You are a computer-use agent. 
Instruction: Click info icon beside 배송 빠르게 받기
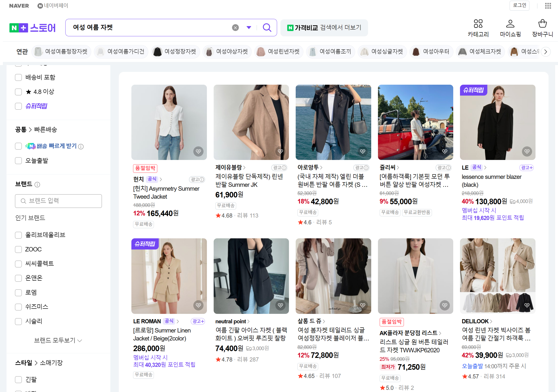81,146
